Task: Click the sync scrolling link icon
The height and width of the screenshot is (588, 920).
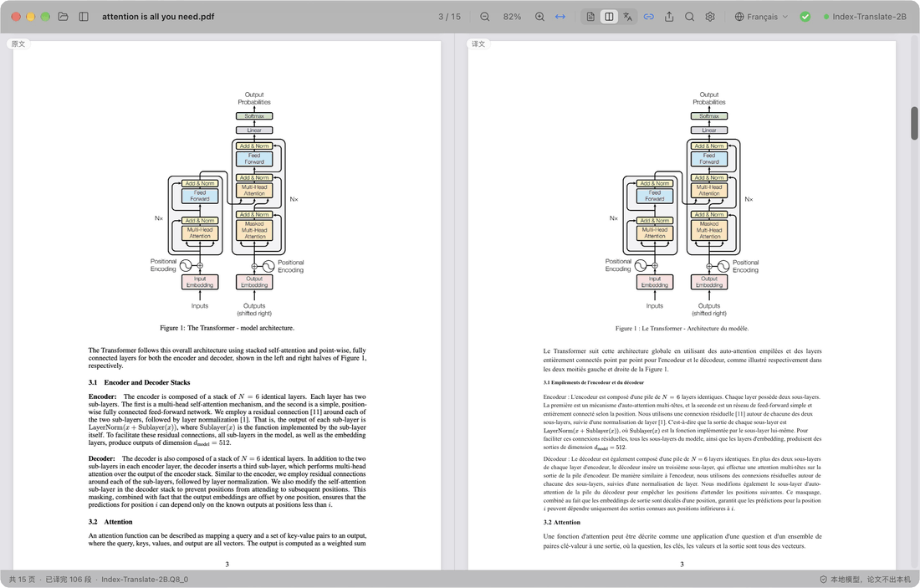Action: coord(648,17)
